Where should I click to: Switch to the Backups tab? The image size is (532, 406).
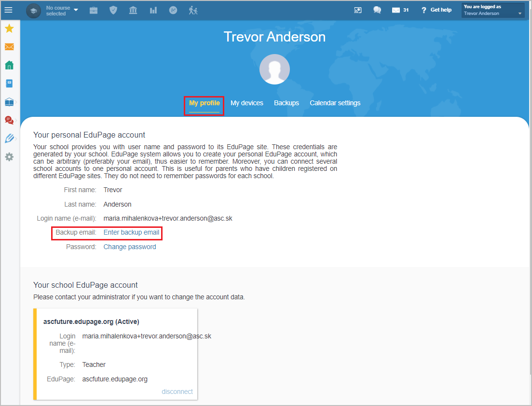pos(286,103)
